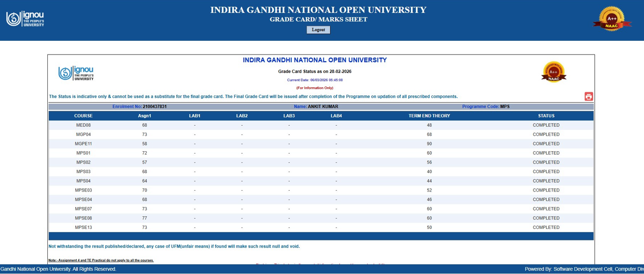Click the STATUS column header
Image resolution: width=644 pixels, height=274 pixels.
(546, 116)
